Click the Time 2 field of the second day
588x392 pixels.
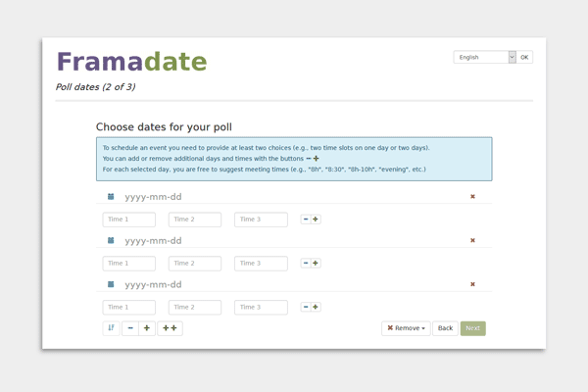195,263
